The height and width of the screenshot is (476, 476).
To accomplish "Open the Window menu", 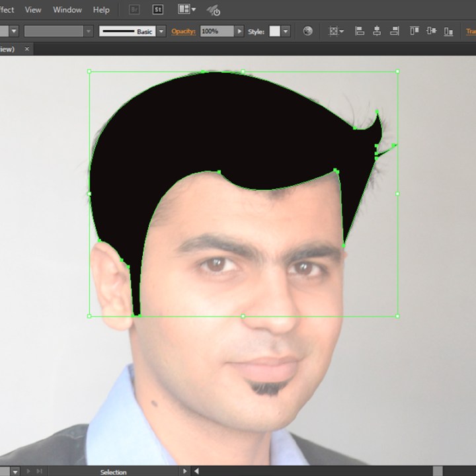I will coord(67,10).
